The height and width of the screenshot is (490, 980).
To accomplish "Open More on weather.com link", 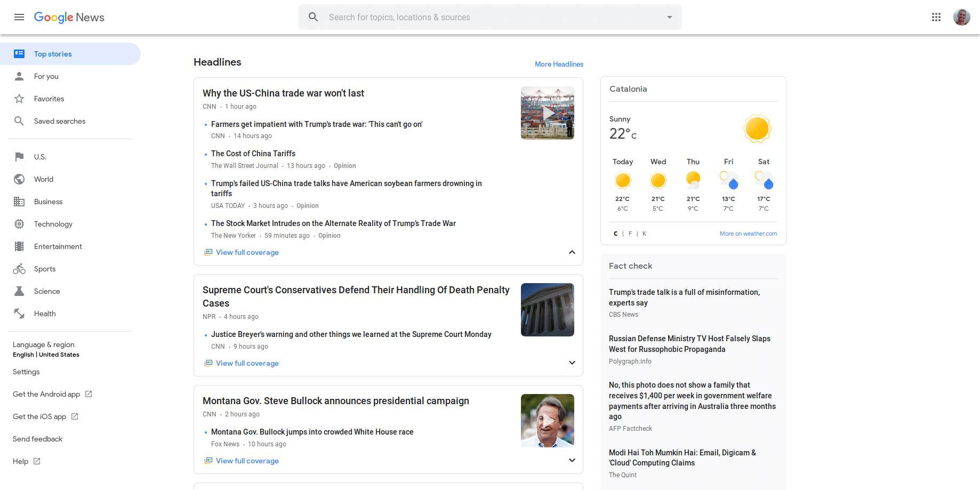I will (x=748, y=234).
